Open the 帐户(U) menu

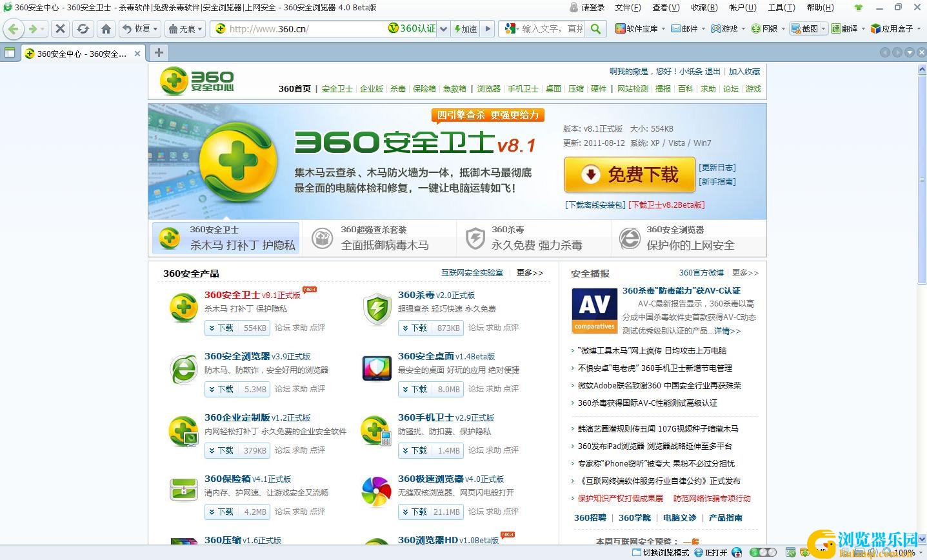click(x=743, y=8)
